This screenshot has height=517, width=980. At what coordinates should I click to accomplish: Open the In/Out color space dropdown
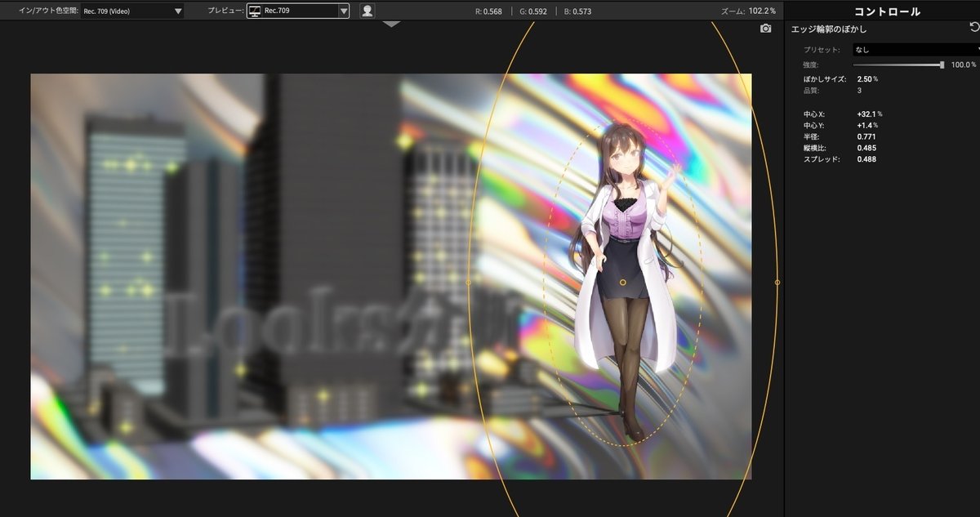pyautogui.click(x=133, y=11)
